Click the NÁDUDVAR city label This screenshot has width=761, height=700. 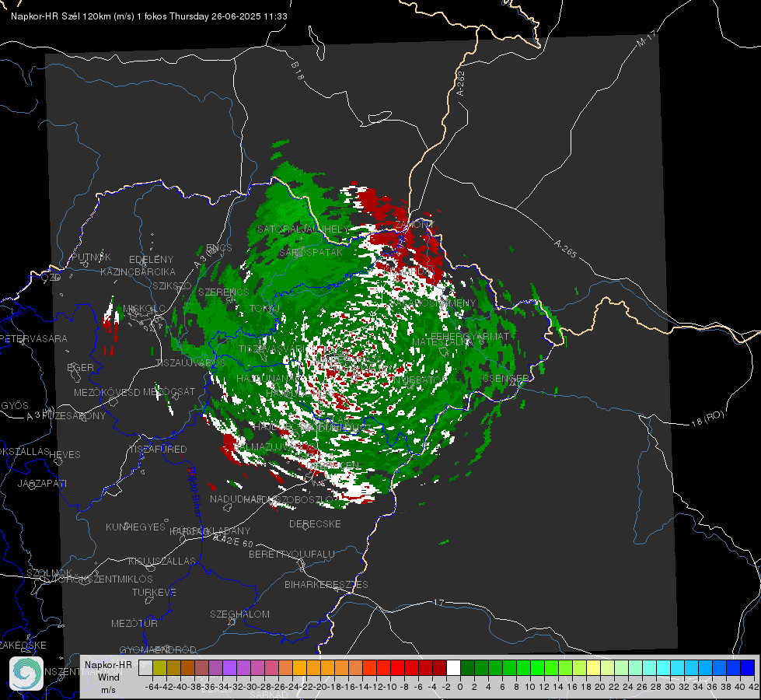click(236, 499)
